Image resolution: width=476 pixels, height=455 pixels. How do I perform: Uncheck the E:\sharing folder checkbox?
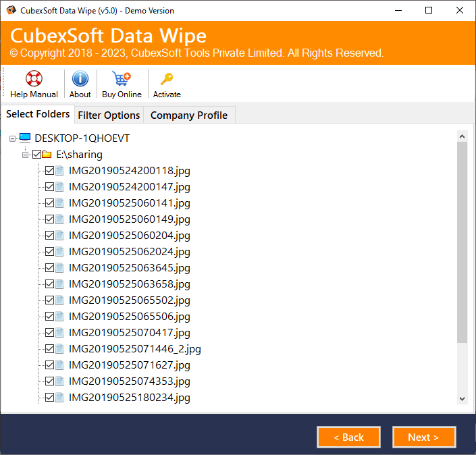(x=36, y=155)
